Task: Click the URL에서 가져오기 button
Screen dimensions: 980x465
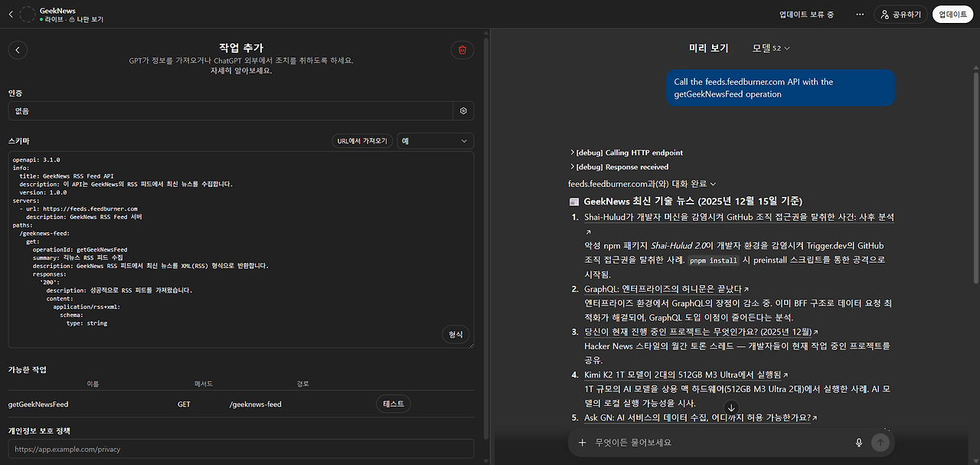Action: (x=363, y=141)
